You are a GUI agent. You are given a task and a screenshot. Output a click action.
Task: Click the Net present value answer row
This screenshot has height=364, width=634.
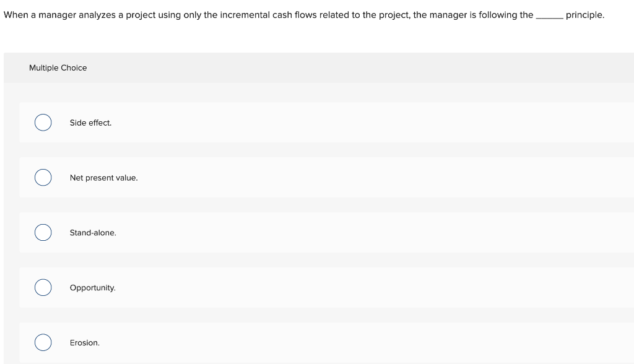click(x=310, y=178)
